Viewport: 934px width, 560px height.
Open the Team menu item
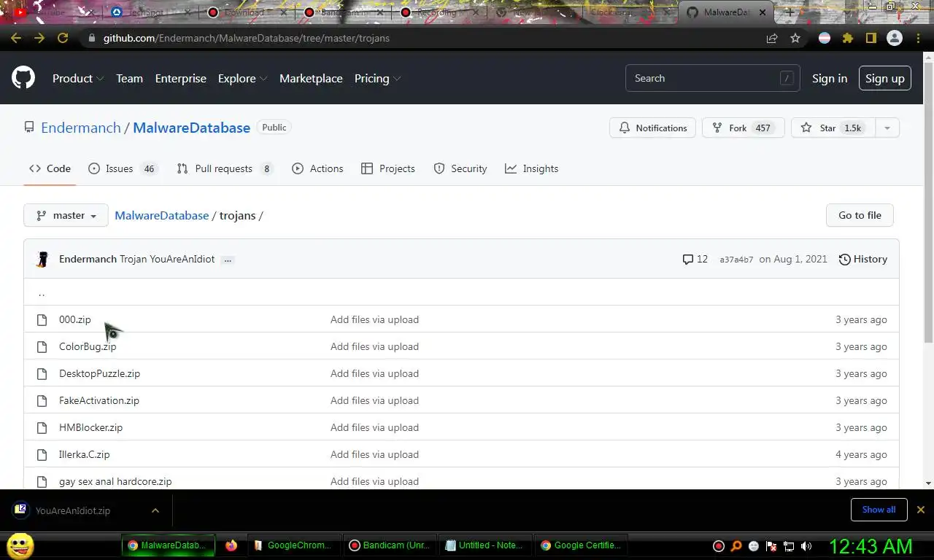pyautogui.click(x=129, y=78)
